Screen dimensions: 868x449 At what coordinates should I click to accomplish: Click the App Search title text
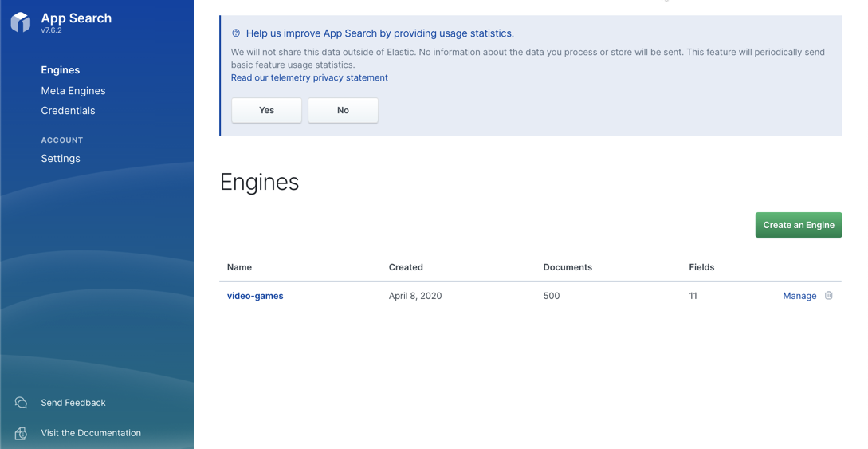pyautogui.click(x=77, y=18)
